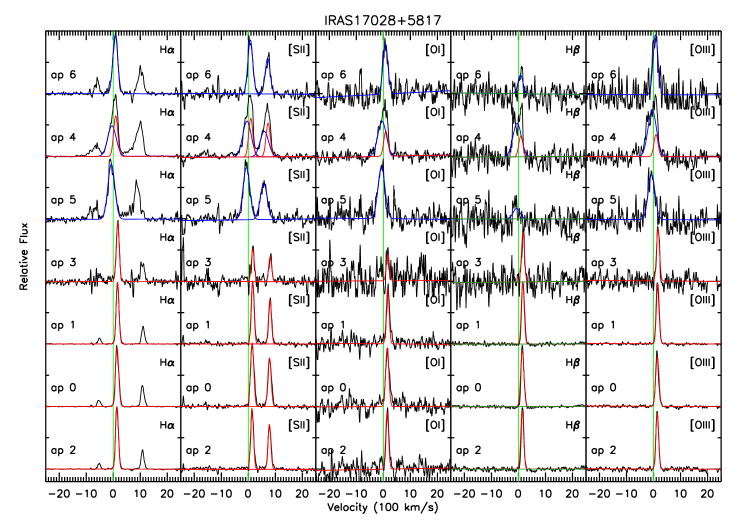
Task: Click the 'Velocity (100 km/s)' x-axis label
Action: tap(383, 507)
